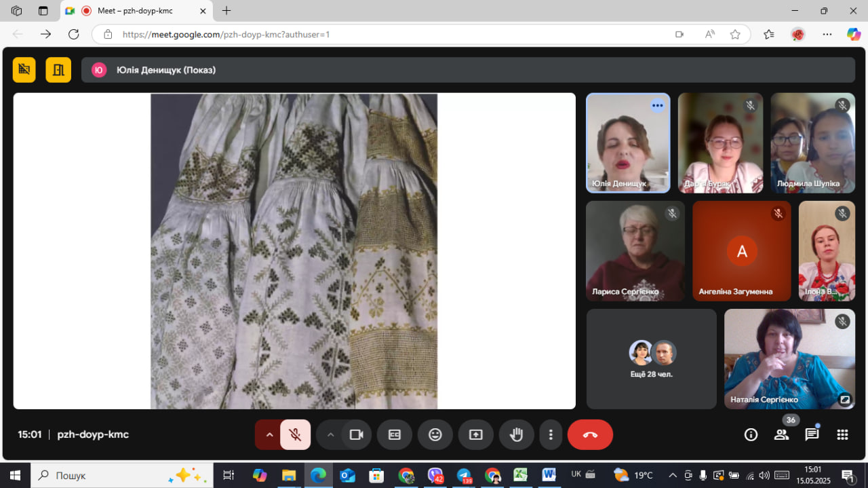Image resolution: width=868 pixels, height=488 pixels.
Task: Open the volume control tray icon
Action: click(764, 475)
